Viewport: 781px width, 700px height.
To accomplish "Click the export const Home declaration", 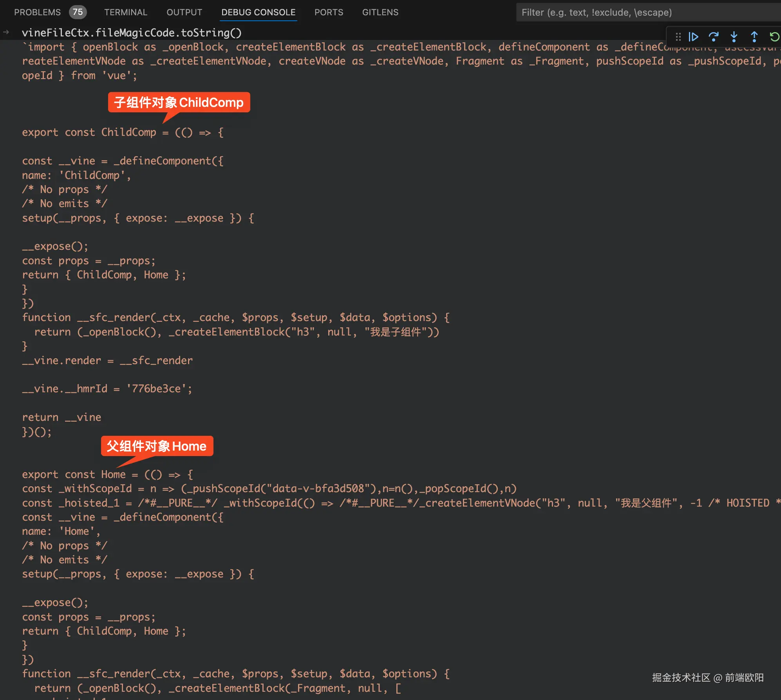I will pos(107,474).
